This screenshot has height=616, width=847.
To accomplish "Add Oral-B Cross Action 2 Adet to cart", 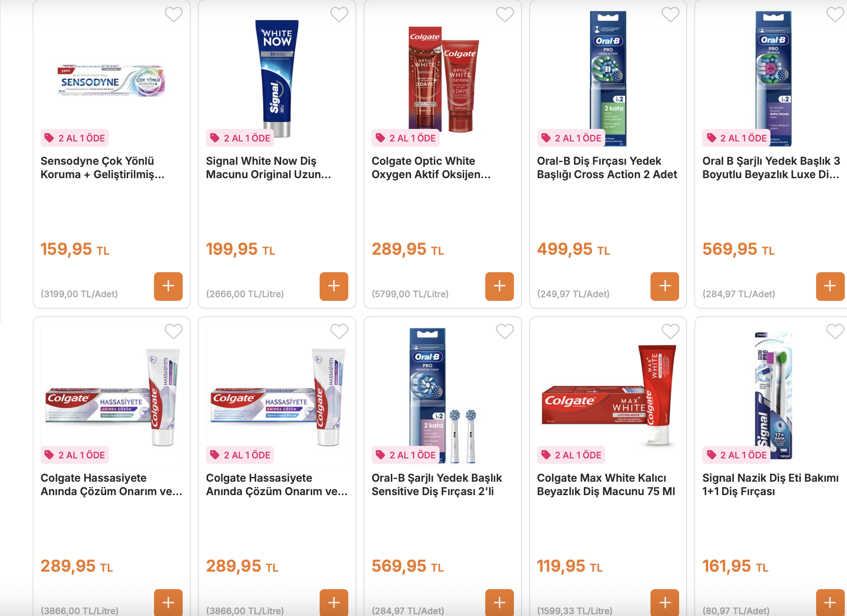I will [x=665, y=286].
